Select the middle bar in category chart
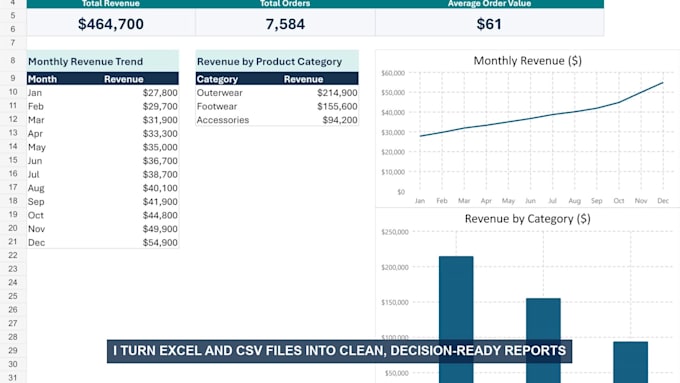The image size is (680, 383). coord(543,340)
